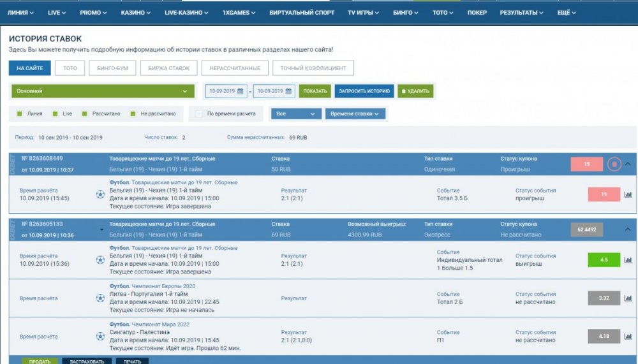Open statistics chart for Тотал 3.5 Б event

pos(628,194)
